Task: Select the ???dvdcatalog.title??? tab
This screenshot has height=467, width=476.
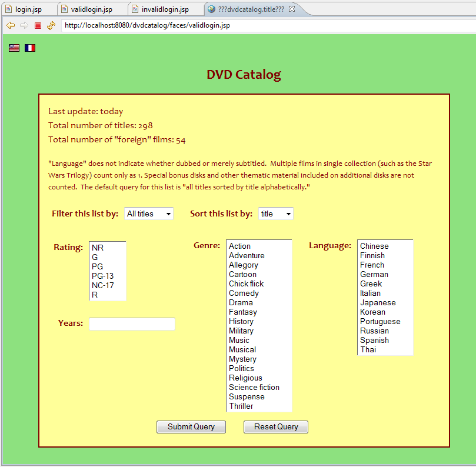Action: pyautogui.click(x=251, y=9)
